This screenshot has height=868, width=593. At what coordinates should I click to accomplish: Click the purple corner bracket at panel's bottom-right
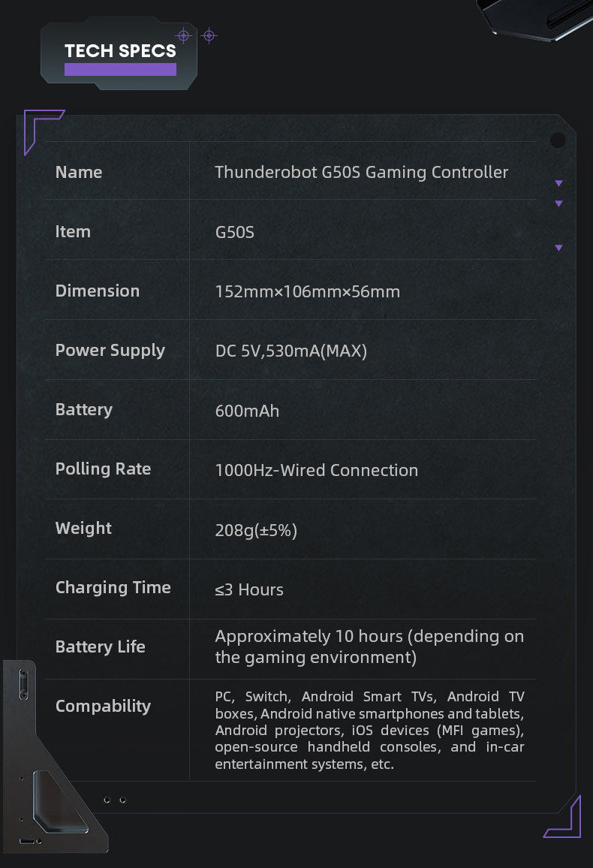click(566, 821)
